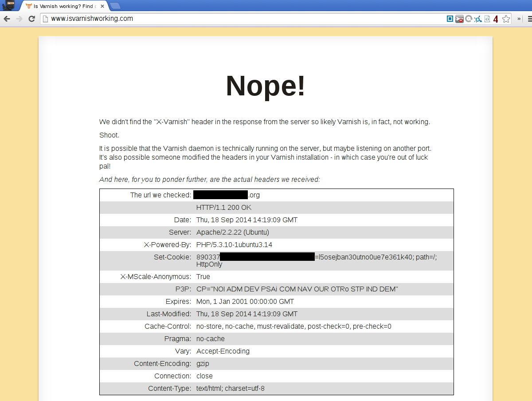Show hidden extensions with the chevron

point(519,19)
